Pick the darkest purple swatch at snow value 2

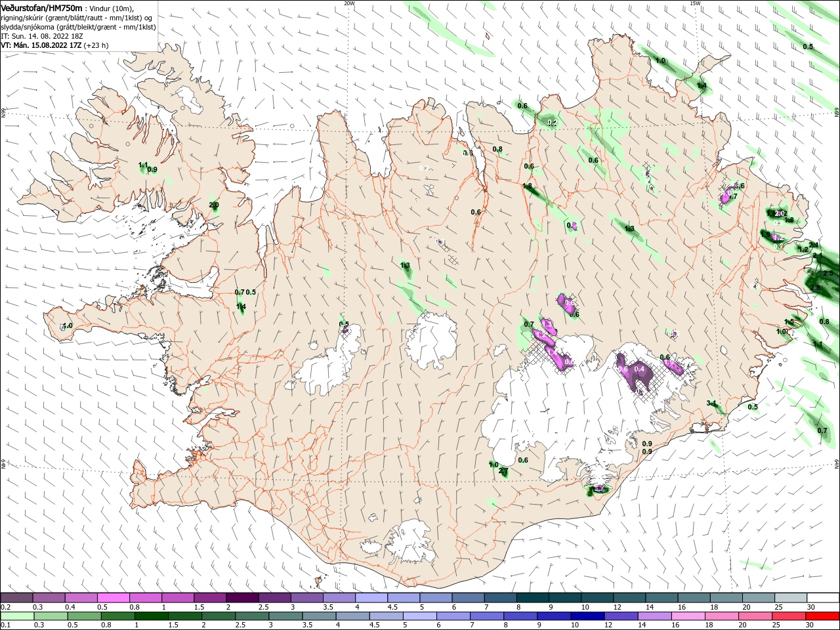coord(242,598)
